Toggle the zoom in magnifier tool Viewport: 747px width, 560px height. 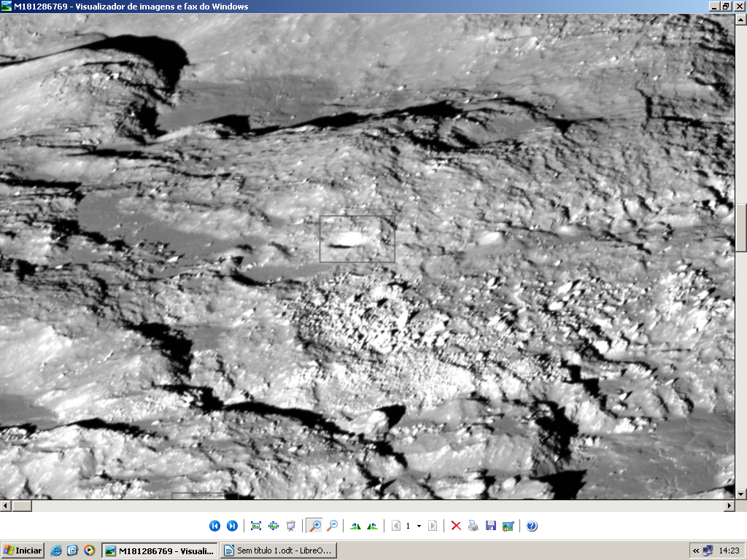tap(314, 526)
